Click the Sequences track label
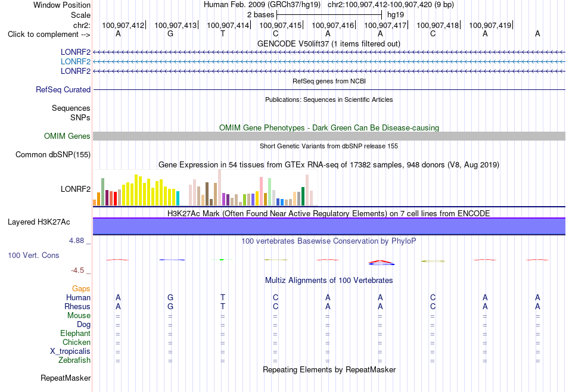This screenshot has height=392, width=566. [x=71, y=108]
